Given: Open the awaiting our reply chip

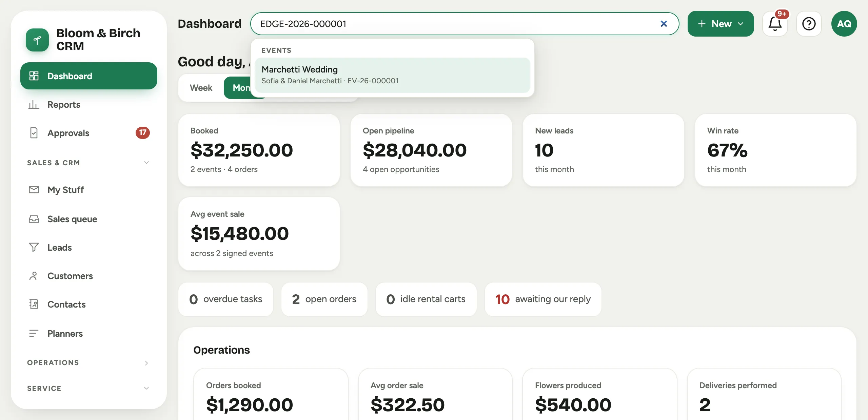Looking at the screenshot, I should [543, 299].
